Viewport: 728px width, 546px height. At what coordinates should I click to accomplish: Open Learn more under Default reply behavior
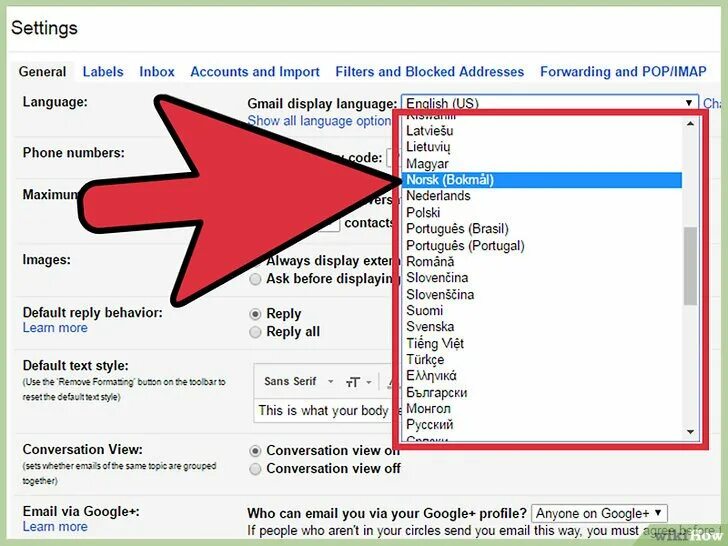pyautogui.click(x=55, y=328)
